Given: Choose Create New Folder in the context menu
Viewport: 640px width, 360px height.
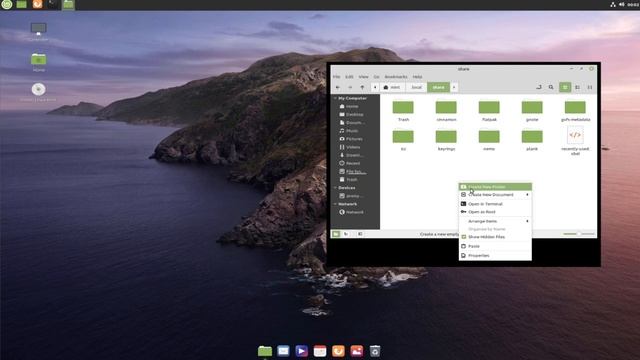Looking at the screenshot, I should [495, 187].
